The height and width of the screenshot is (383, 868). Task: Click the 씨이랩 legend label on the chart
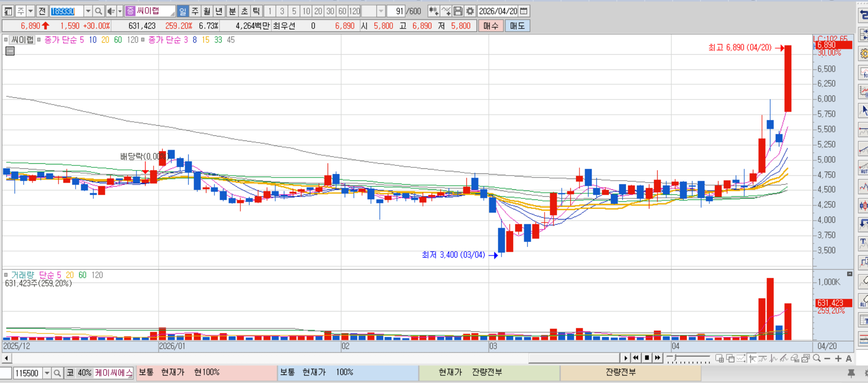pos(22,40)
